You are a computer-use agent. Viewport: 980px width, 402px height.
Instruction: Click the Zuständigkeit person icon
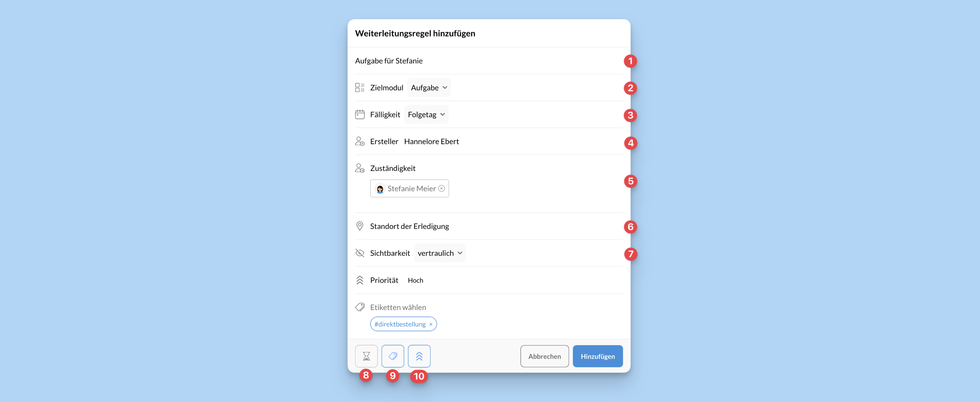360,168
